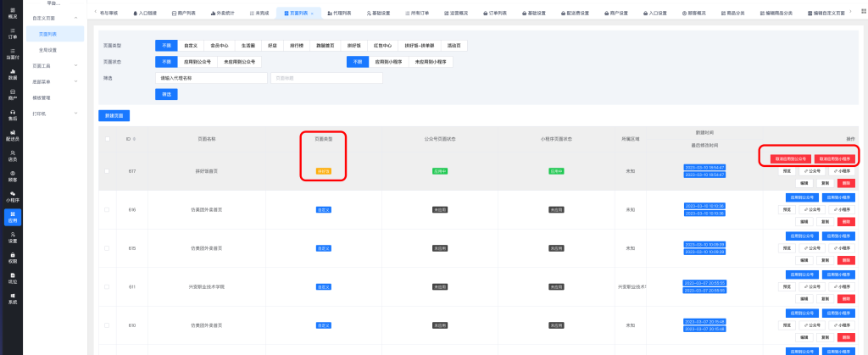
Task: Select the 设置 sidebar icon
Action: pos(12,237)
